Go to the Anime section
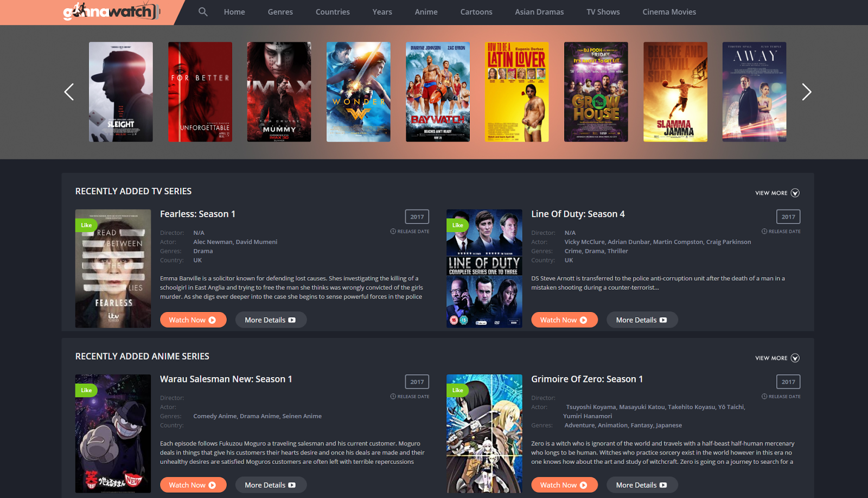This screenshot has height=498, width=868. tap(426, 12)
